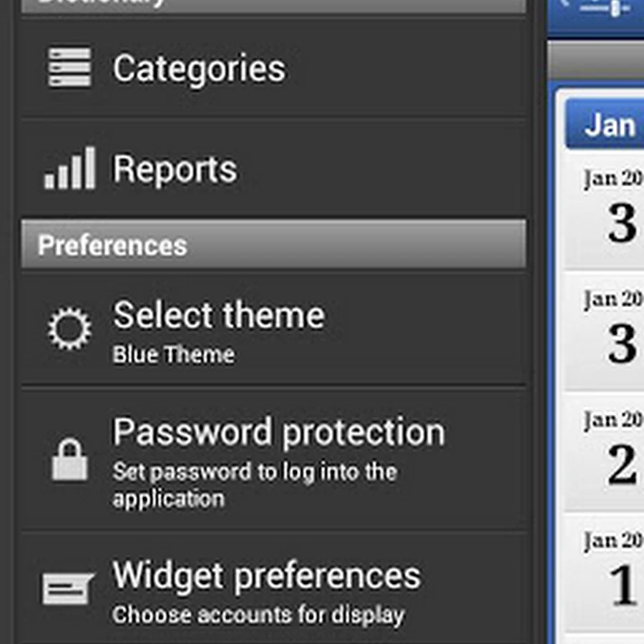644x644 pixels.
Task: Tap the Categories list icon
Action: (69, 67)
